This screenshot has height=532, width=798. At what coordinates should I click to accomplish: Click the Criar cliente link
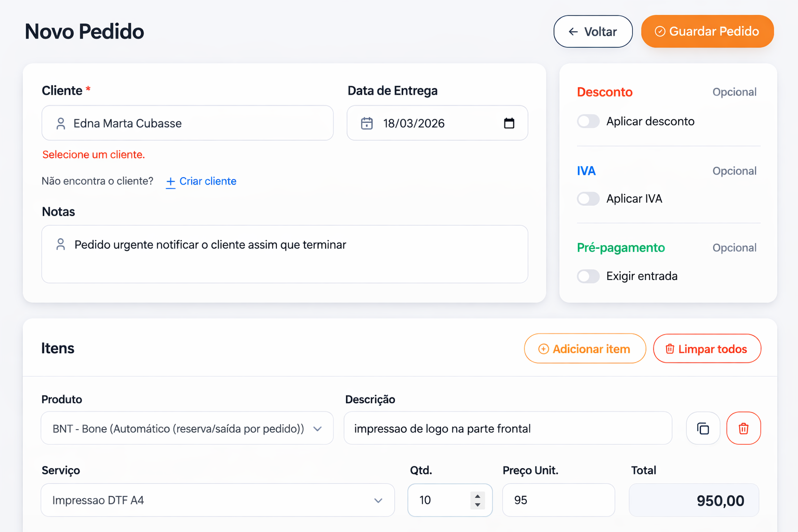pos(201,181)
